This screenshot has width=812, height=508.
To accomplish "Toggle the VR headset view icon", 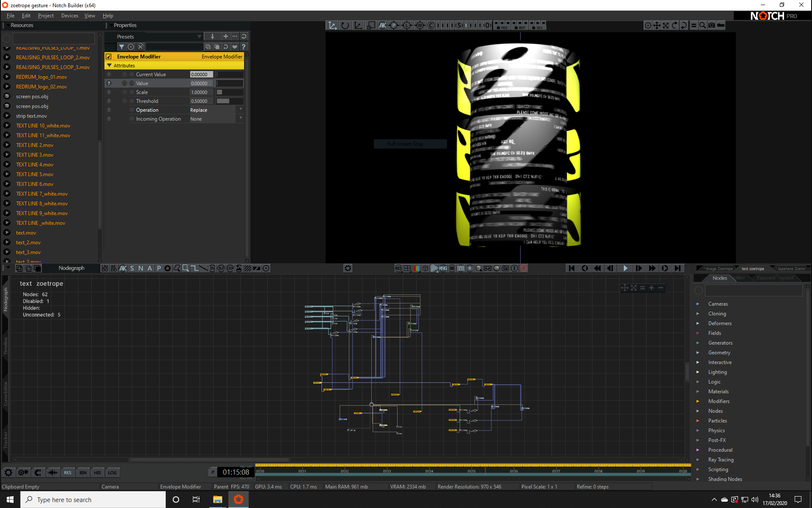I will click(x=488, y=268).
